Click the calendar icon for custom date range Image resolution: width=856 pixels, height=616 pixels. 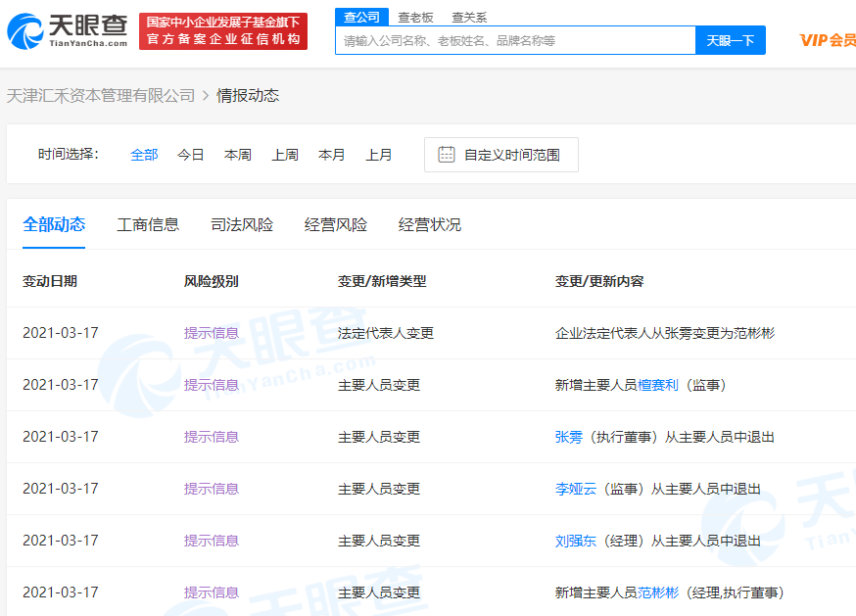tap(447, 155)
